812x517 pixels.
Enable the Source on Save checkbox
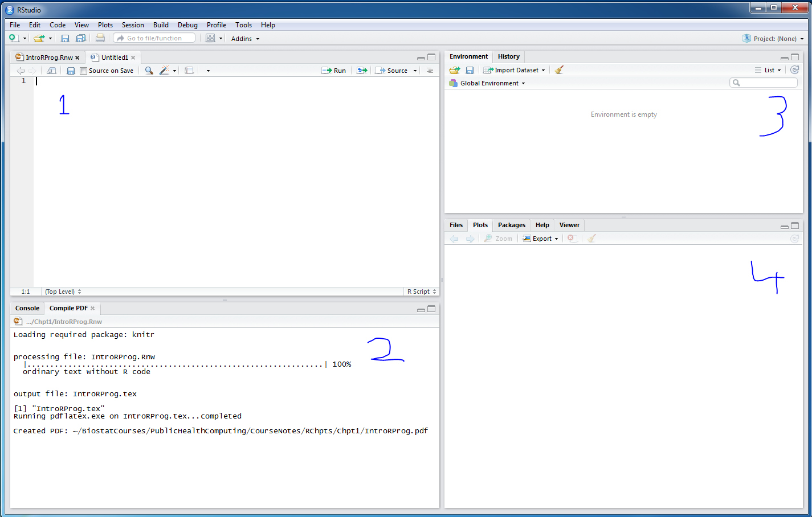84,71
